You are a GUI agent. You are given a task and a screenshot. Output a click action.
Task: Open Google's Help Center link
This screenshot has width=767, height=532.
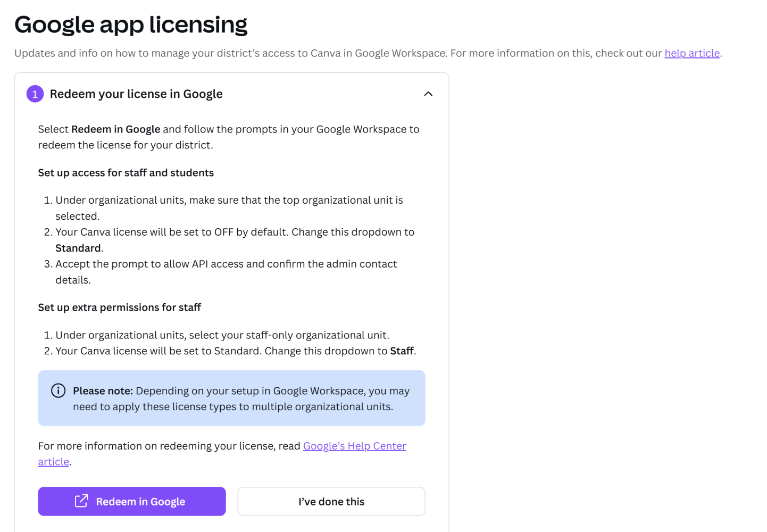pos(354,446)
